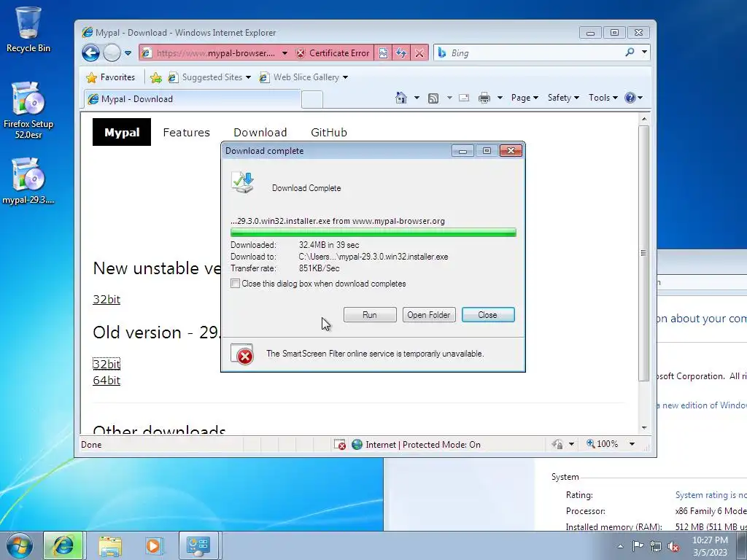Open Windows Media Player from taskbar
This screenshot has height=560, width=747.
click(153, 545)
